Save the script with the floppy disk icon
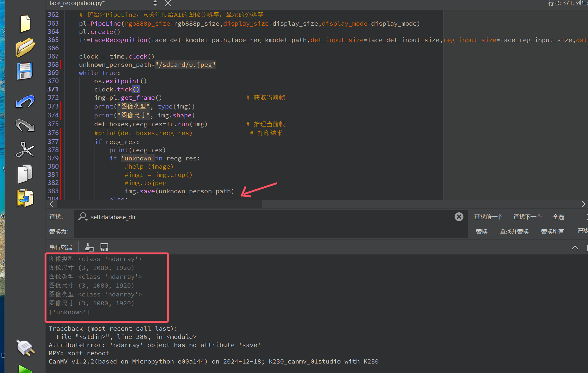Screen dimensions: 588x373 coord(25,71)
